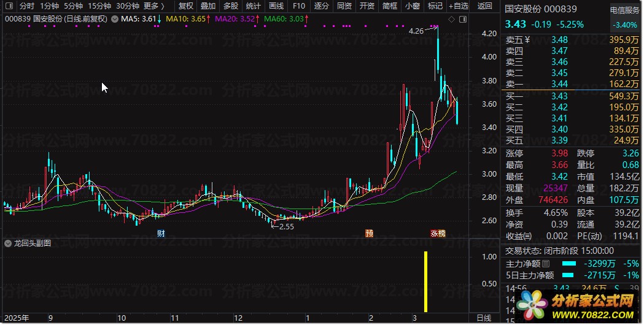Select the 15分钟 period tab
Image resolution: width=644 pixels, height=325 pixels.
(99, 6)
